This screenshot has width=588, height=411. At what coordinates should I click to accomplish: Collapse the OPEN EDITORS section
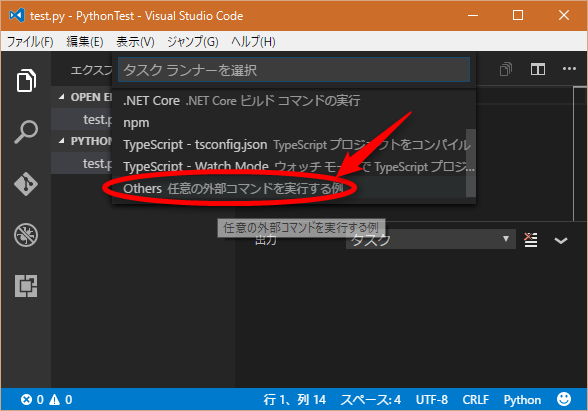coord(62,97)
